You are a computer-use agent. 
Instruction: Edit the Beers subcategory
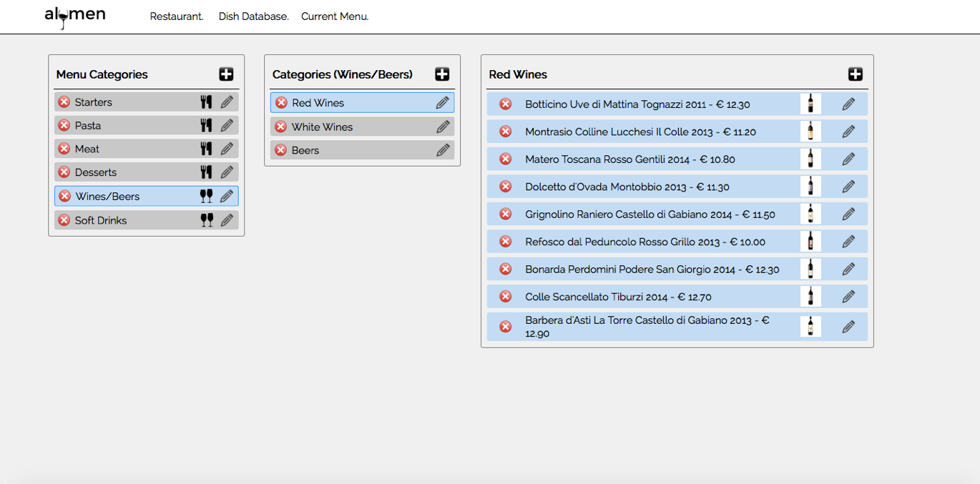[x=443, y=150]
